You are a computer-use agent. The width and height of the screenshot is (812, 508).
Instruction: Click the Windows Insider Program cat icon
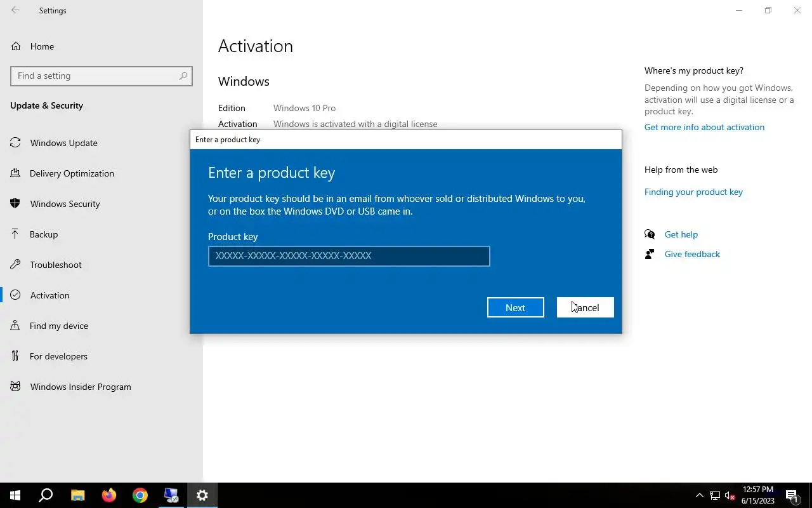(x=15, y=387)
